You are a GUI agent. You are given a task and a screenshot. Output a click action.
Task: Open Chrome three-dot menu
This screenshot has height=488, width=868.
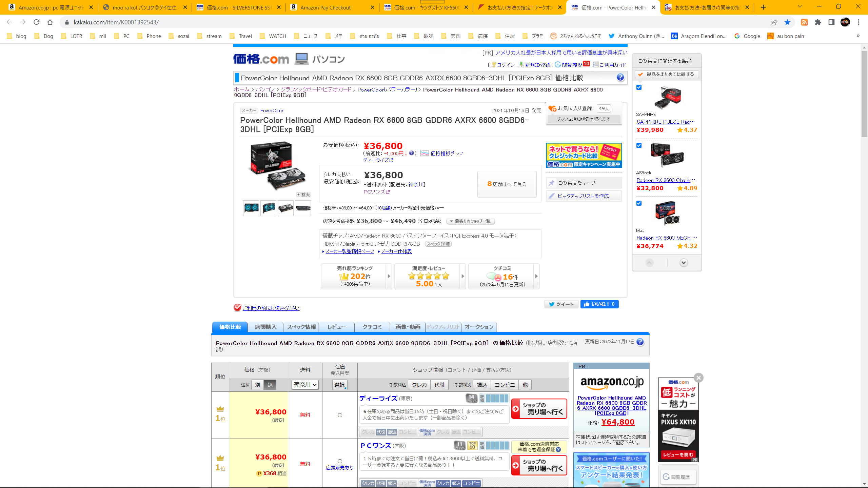tap(859, 22)
